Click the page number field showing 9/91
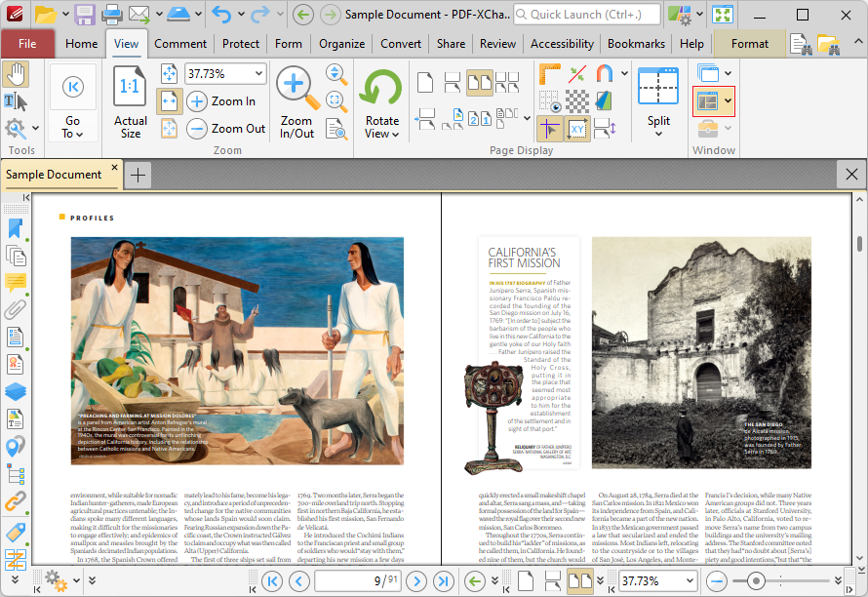 pos(358,581)
